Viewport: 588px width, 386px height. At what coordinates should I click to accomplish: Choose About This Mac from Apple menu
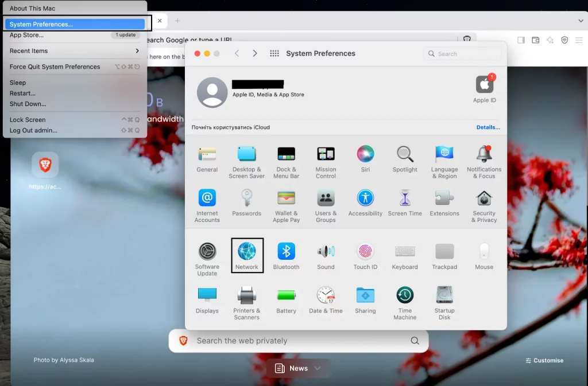[x=75, y=8]
